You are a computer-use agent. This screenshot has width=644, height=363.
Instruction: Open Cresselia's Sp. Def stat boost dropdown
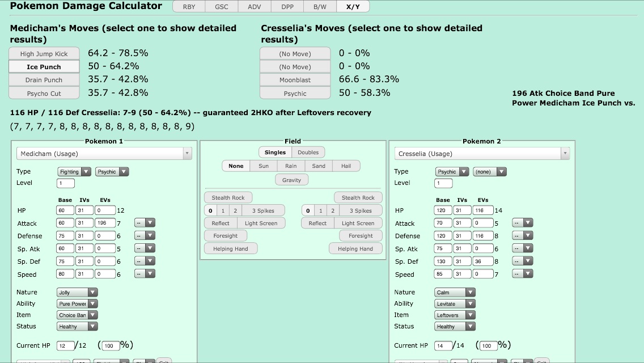pos(523,261)
